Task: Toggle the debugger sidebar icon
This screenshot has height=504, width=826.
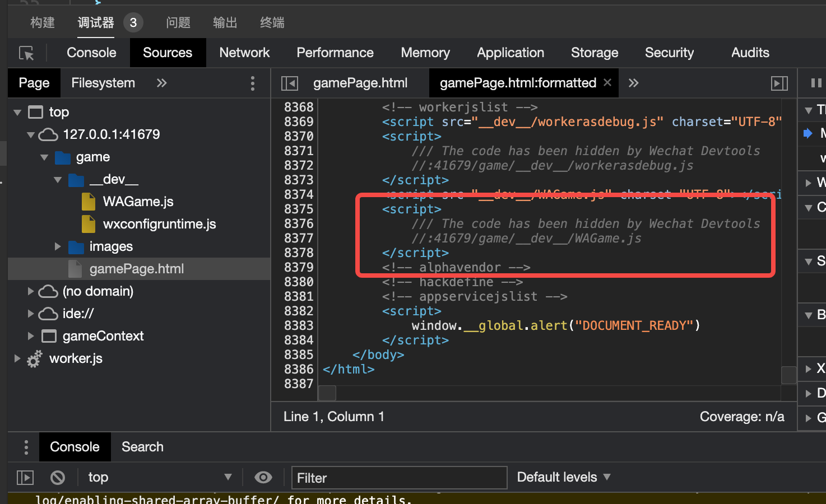Action: (x=779, y=83)
